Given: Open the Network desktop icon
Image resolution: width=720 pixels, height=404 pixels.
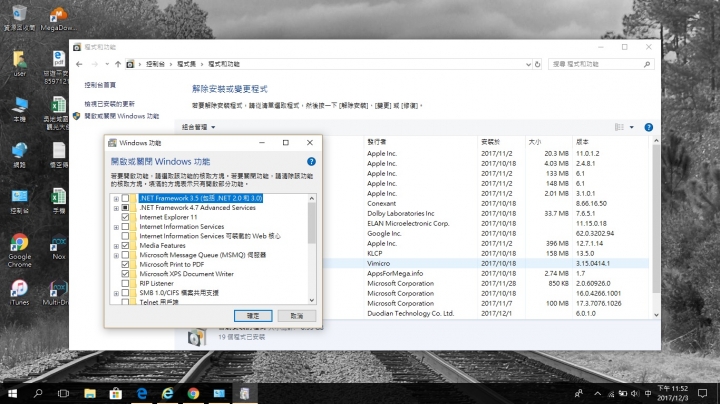Looking at the screenshot, I should [19, 155].
